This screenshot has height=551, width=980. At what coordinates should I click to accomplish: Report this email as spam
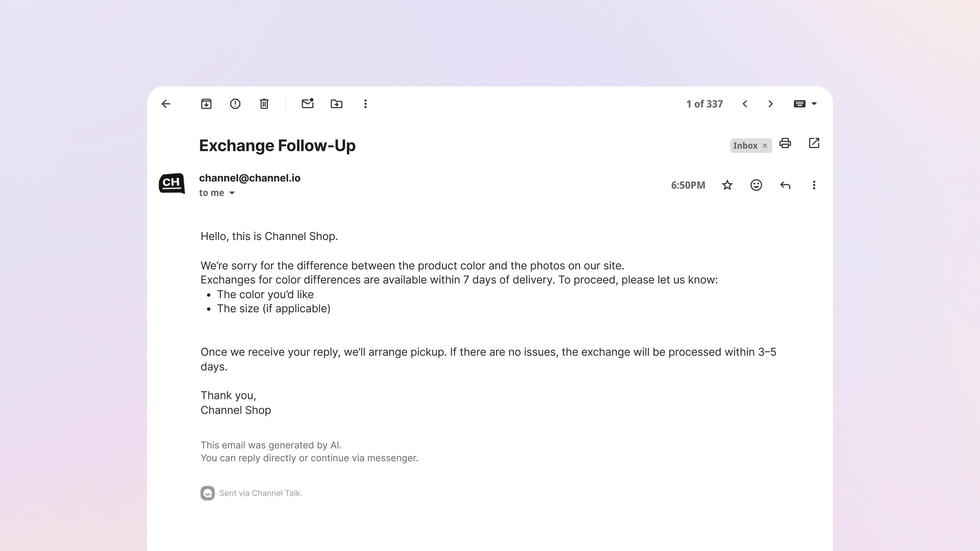tap(235, 104)
